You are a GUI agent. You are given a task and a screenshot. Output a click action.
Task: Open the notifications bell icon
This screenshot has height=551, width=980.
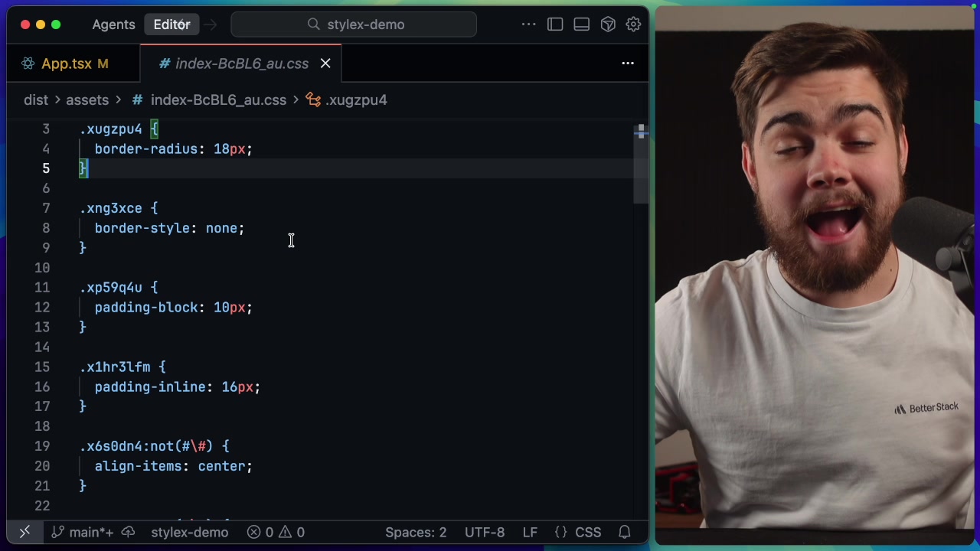[624, 532]
